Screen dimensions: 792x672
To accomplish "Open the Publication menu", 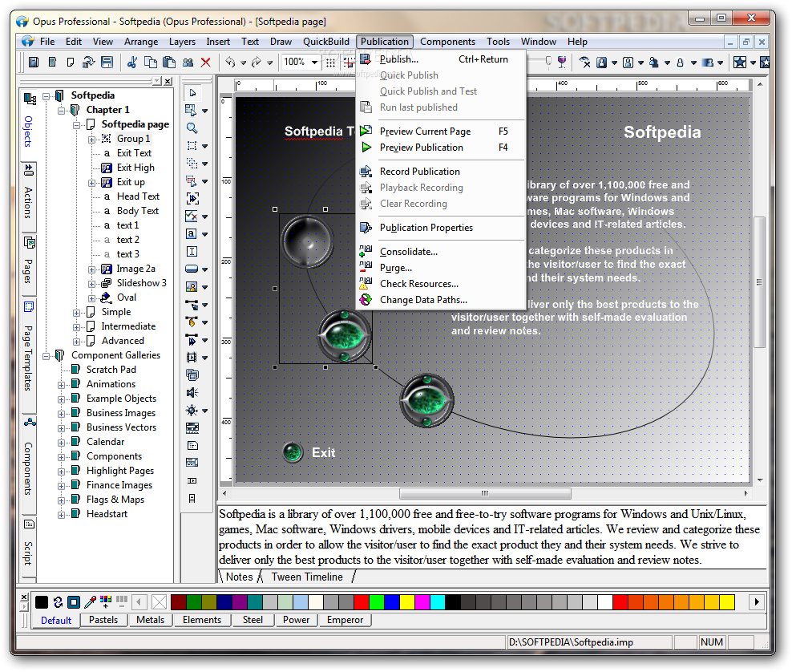I will coord(385,42).
